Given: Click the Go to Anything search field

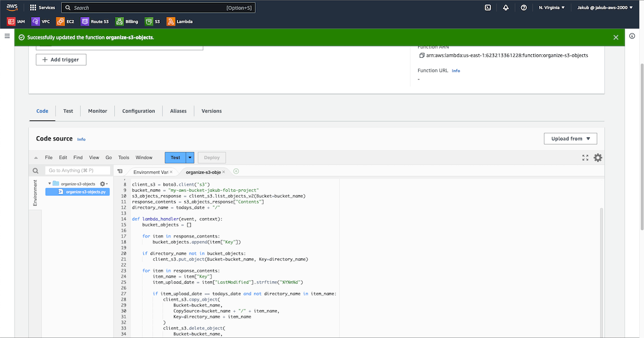Looking at the screenshot, I should (x=77, y=170).
